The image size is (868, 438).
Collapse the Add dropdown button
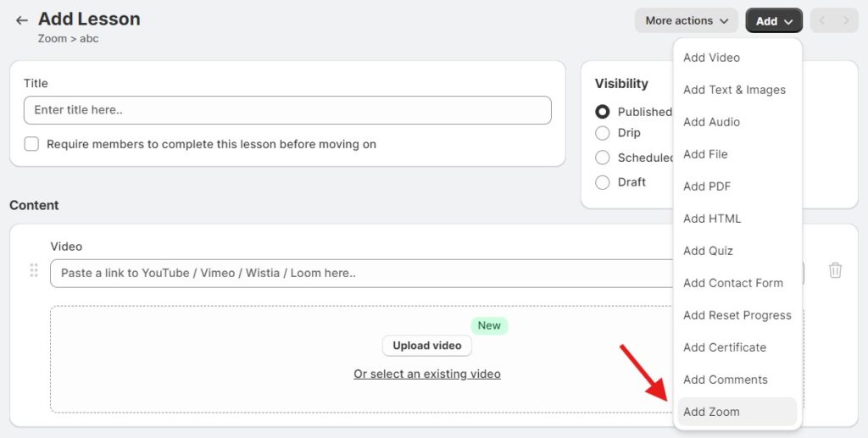[774, 20]
